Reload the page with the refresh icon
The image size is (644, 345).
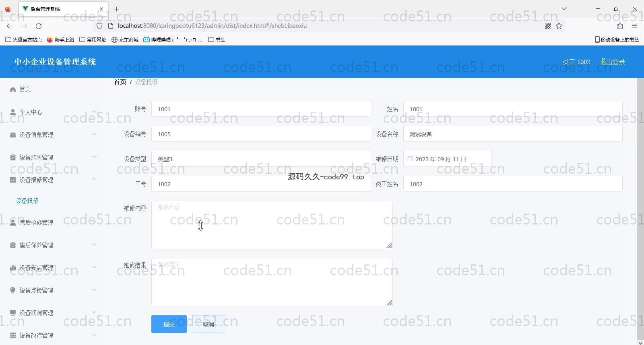click(39, 26)
